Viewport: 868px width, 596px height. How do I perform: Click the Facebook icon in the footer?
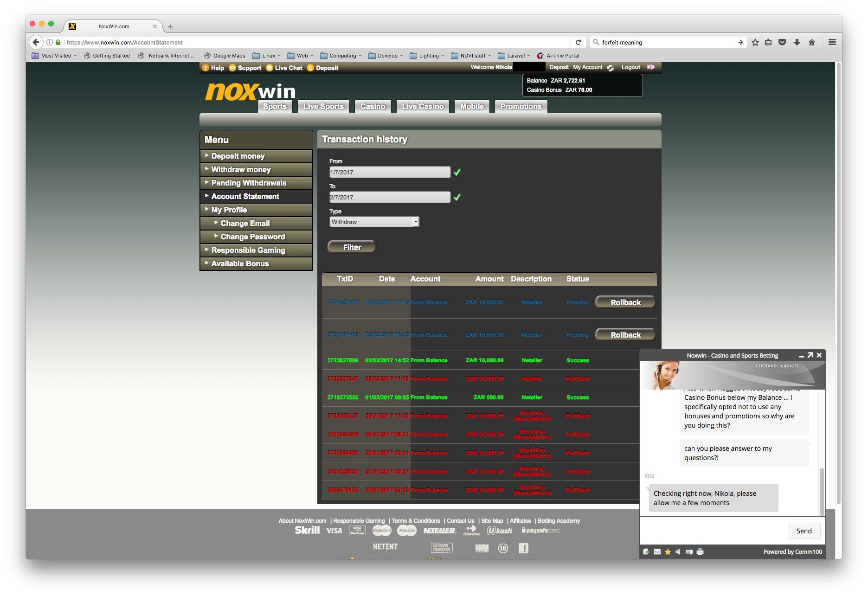(x=523, y=548)
